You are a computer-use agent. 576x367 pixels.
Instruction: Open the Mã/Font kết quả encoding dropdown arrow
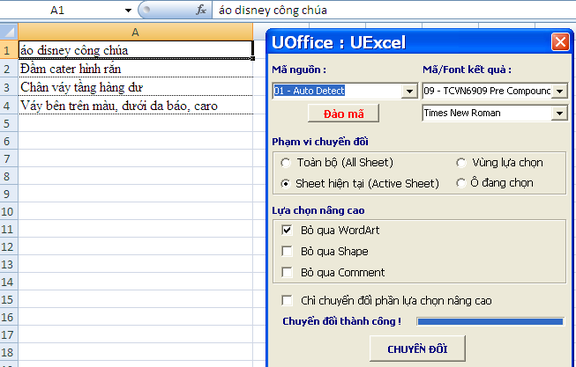coord(559,91)
